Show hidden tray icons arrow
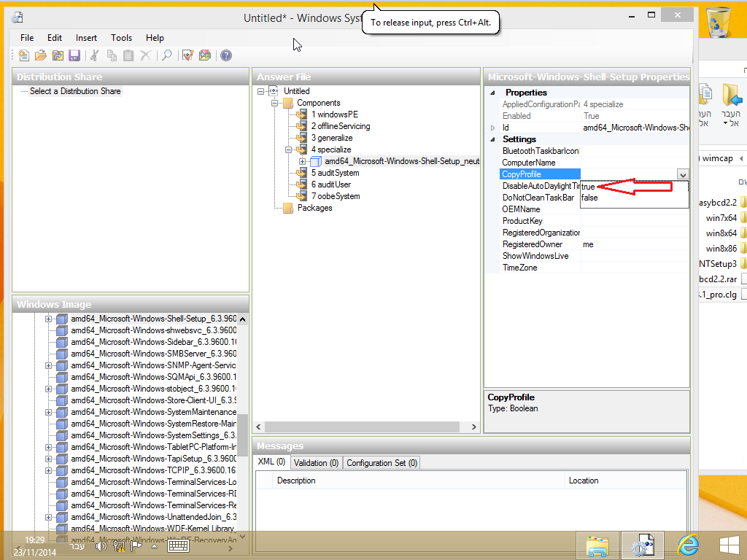The height and width of the screenshot is (560, 747). [x=154, y=546]
